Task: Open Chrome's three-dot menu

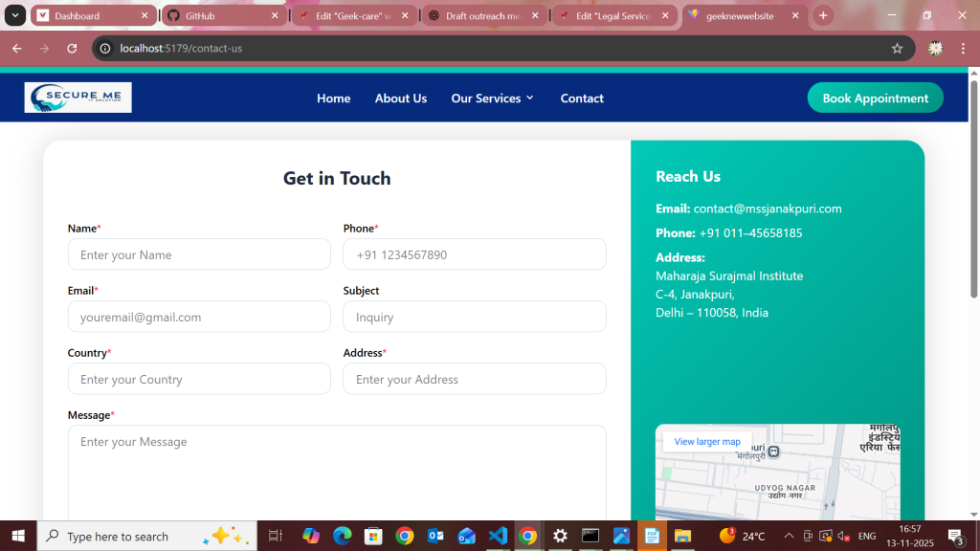Action: tap(966, 49)
